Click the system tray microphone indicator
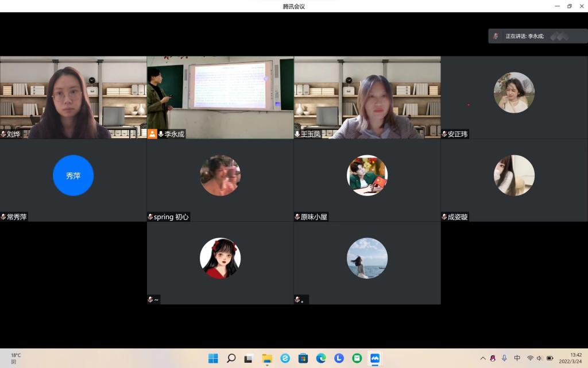 pyautogui.click(x=504, y=358)
